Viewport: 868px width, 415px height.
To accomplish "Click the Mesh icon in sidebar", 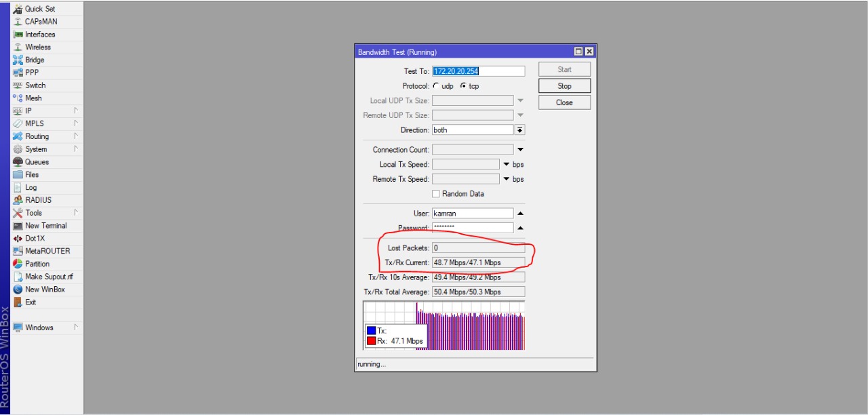I will pos(18,98).
